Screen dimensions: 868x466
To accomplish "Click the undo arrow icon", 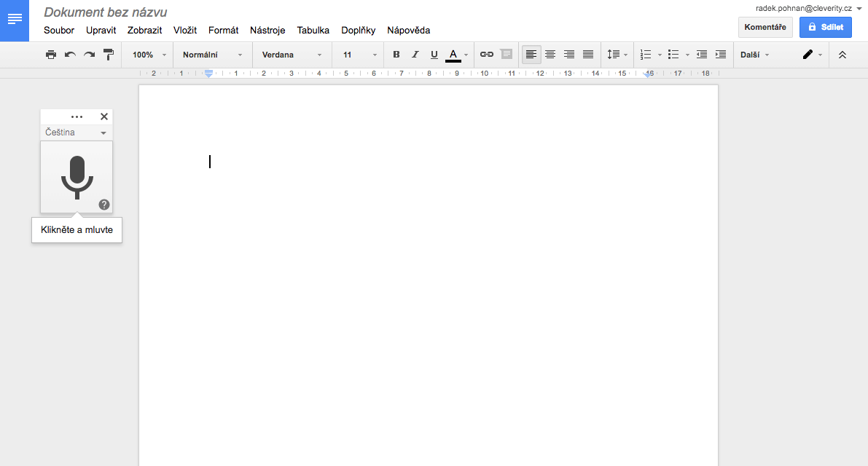I will pyautogui.click(x=70, y=55).
